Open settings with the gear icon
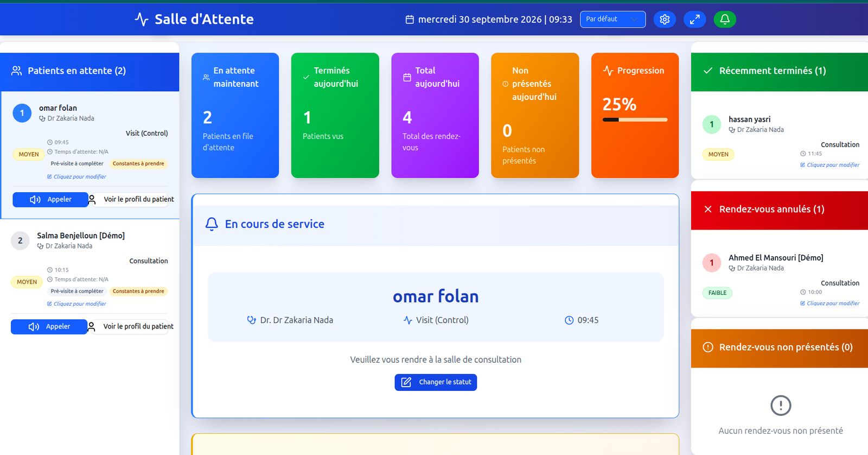 point(665,20)
